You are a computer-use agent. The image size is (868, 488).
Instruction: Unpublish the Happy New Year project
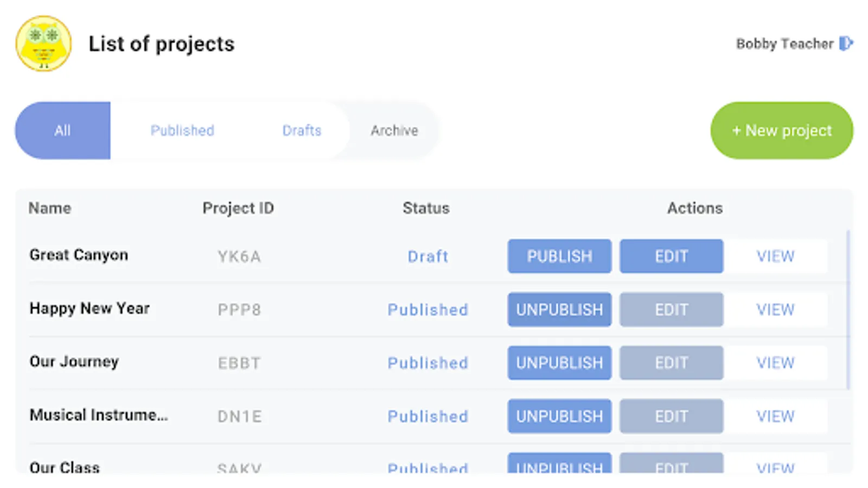[559, 310]
